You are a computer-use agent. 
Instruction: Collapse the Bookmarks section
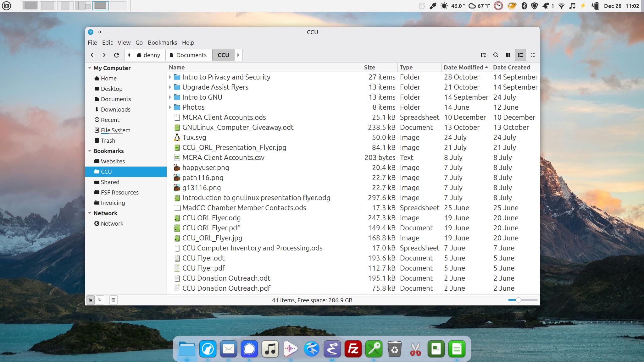click(90, 151)
